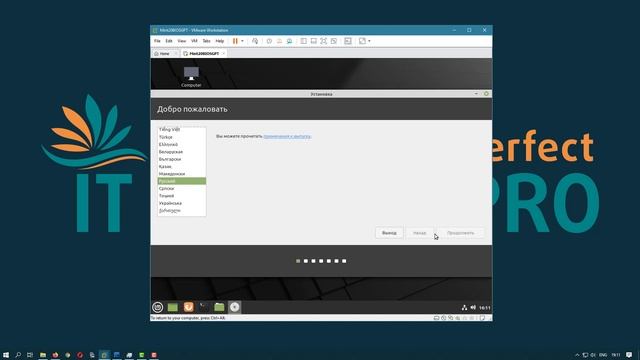
Task: Open the console view icon in toolbar
Action: [348, 41]
